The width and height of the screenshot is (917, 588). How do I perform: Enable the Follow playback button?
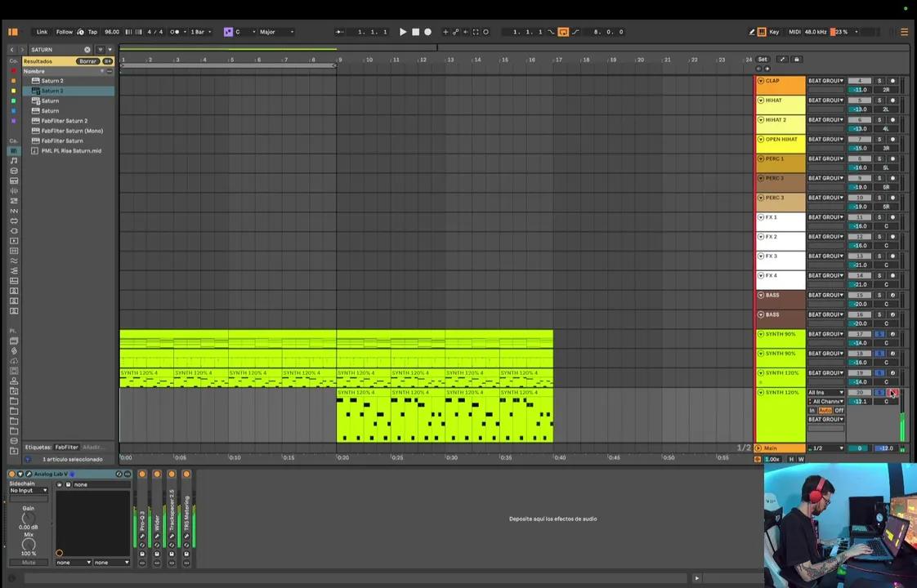[x=65, y=32]
